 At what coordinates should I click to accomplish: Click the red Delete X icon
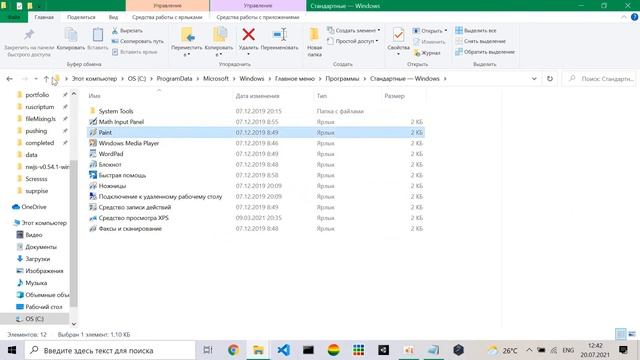[x=248, y=35]
